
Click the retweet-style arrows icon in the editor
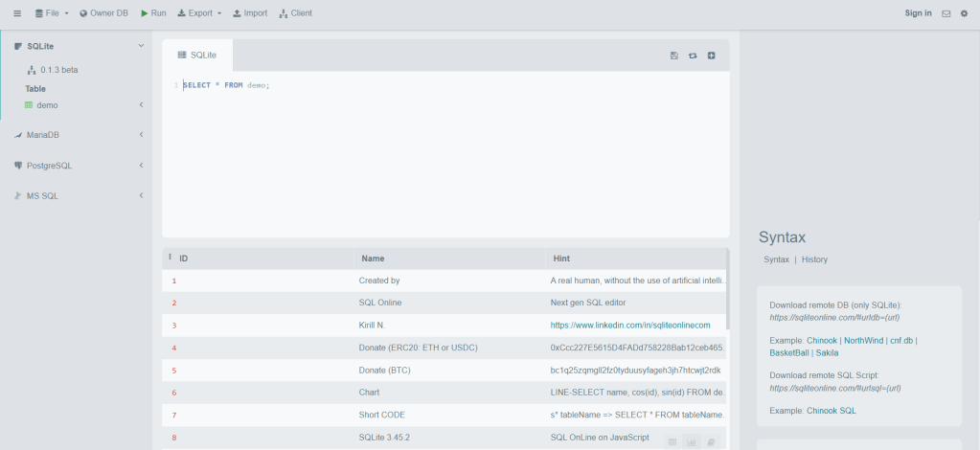[x=693, y=56]
